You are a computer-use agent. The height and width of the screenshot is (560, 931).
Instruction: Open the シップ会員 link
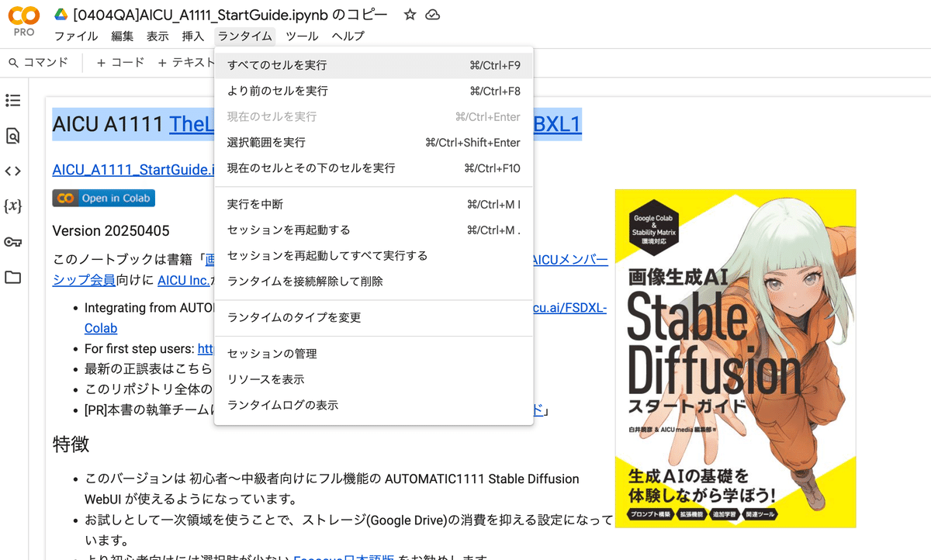tap(84, 280)
